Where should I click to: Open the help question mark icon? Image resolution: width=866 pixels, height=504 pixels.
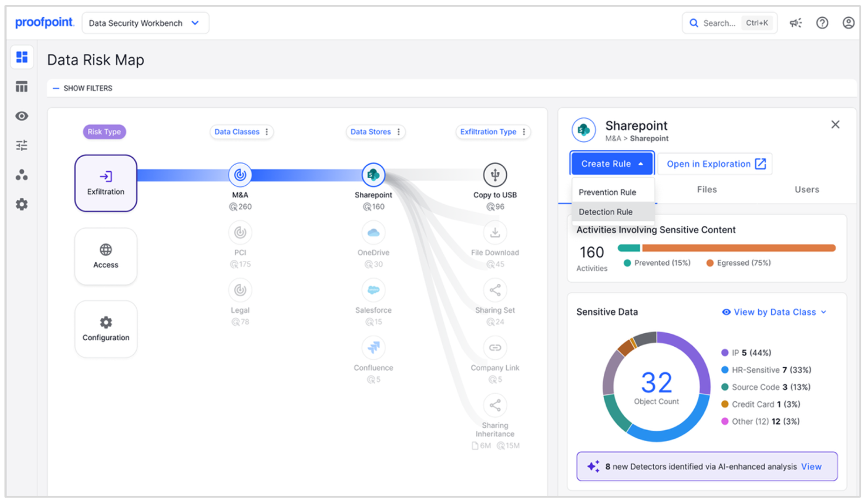coord(822,23)
